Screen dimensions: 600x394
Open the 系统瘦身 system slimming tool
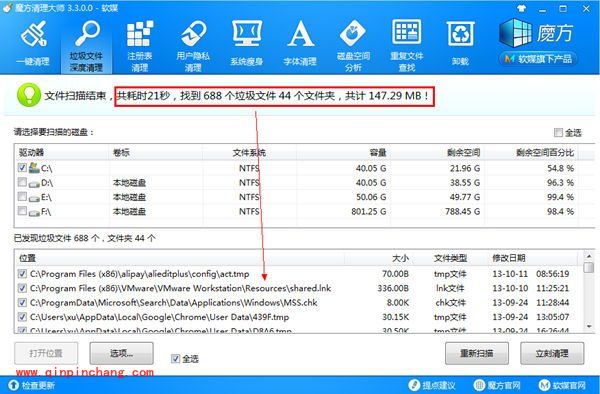[x=247, y=44]
